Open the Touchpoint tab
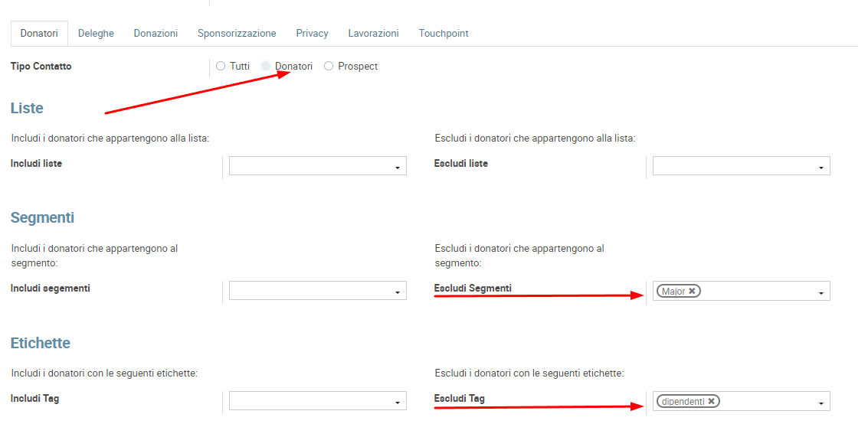 pos(444,34)
